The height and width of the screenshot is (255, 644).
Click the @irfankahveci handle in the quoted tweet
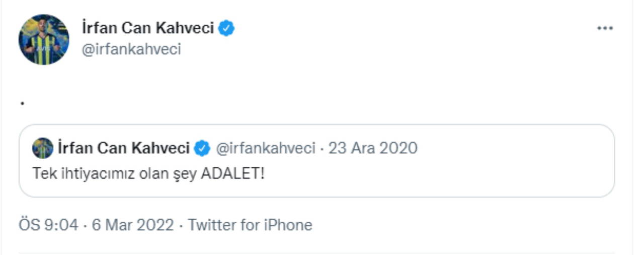pyautogui.click(x=265, y=148)
